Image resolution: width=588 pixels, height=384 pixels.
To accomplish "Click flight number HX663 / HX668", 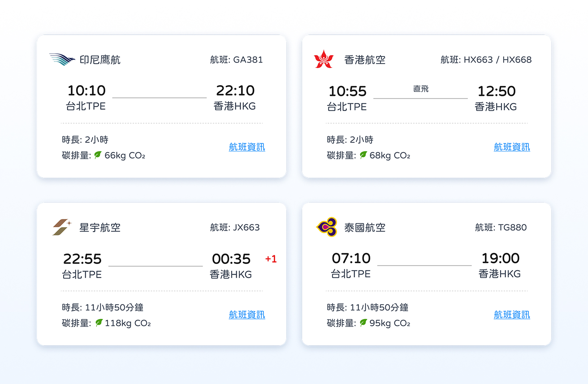I will (x=486, y=60).
